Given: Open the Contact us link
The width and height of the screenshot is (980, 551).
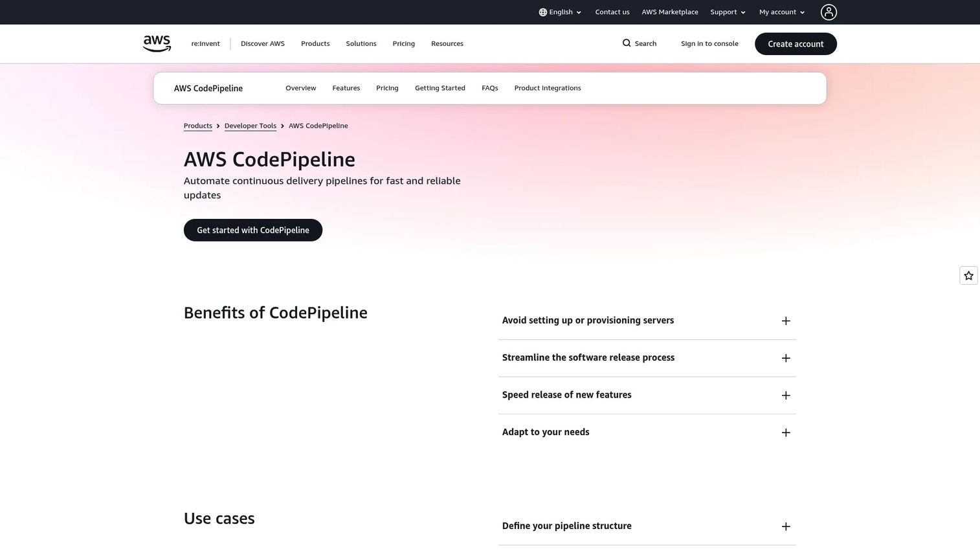Looking at the screenshot, I should click(612, 12).
